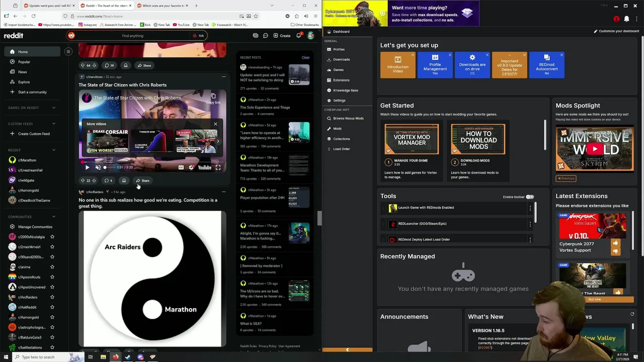This screenshot has height=362, width=644.
Task: Open options menu for the ArcRaiders post
Action: pyautogui.click(x=224, y=192)
